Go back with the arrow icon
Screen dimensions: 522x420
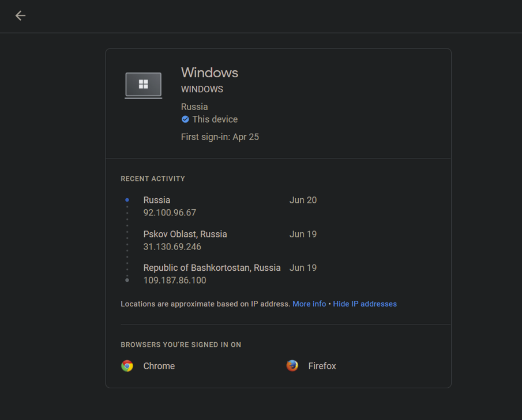pyautogui.click(x=20, y=16)
